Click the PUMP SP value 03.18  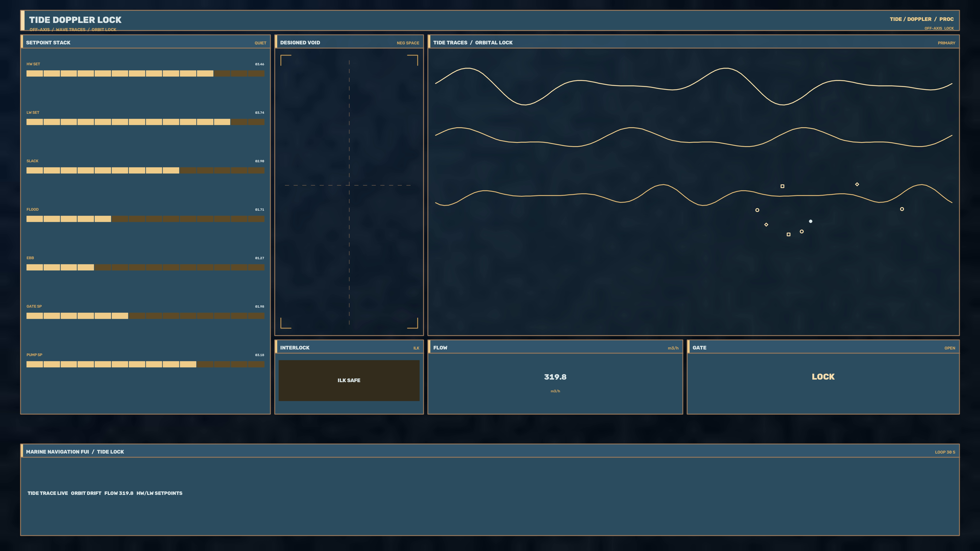click(260, 355)
